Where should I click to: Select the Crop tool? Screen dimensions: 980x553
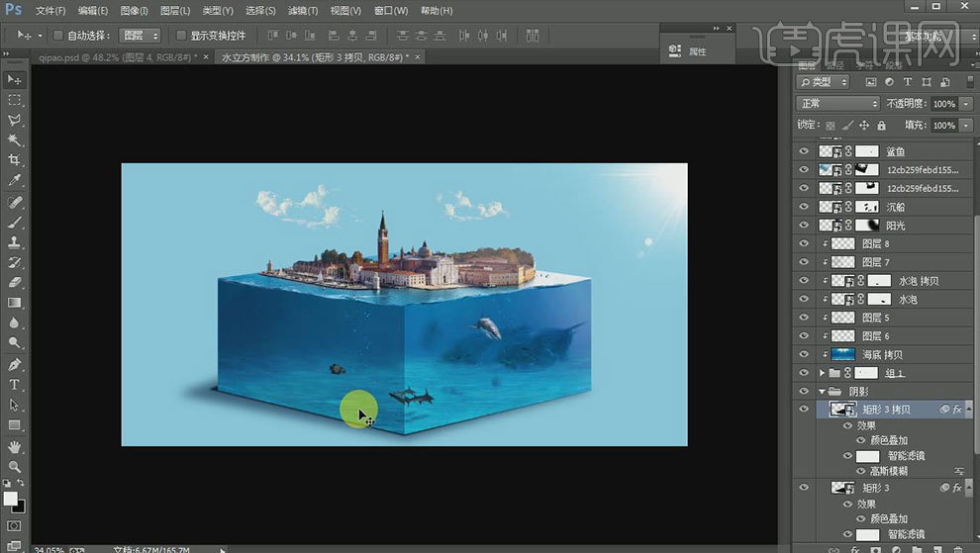pos(15,160)
